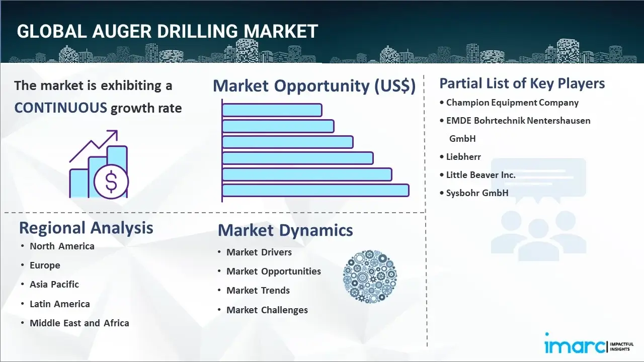This screenshot has width=644, height=362.
Task: Click the shortest top bar in chart
Action: tap(272, 110)
